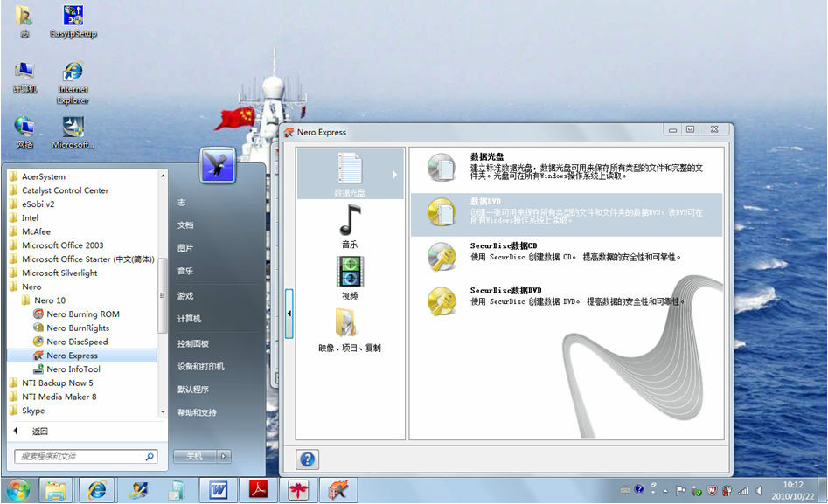This screenshot has height=504, width=828.
Task: Open 控制面板 in Start menu
Action: pyautogui.click(x=193, y=343)
